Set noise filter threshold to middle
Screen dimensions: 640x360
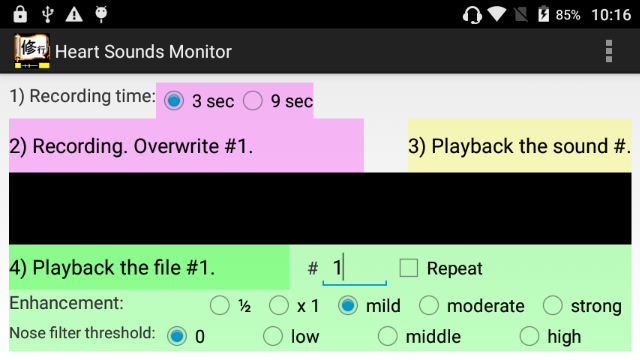[x=419, y=337]
